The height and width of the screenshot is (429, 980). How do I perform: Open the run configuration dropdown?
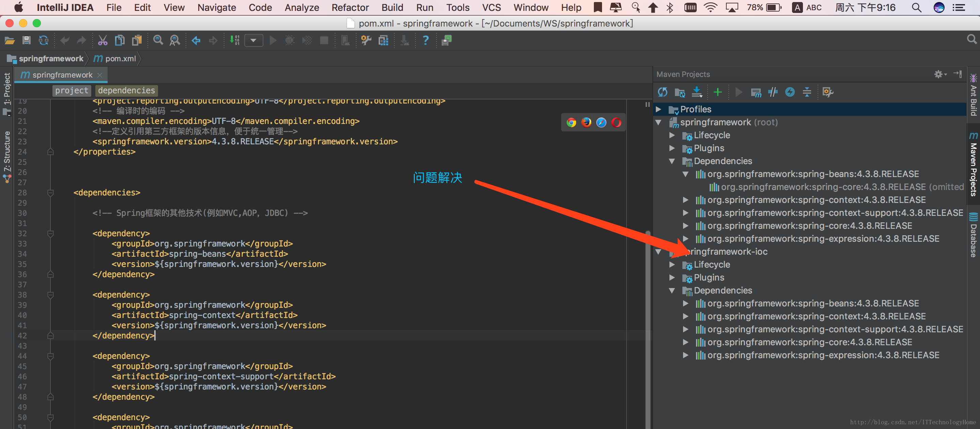(x=254, y=40)
